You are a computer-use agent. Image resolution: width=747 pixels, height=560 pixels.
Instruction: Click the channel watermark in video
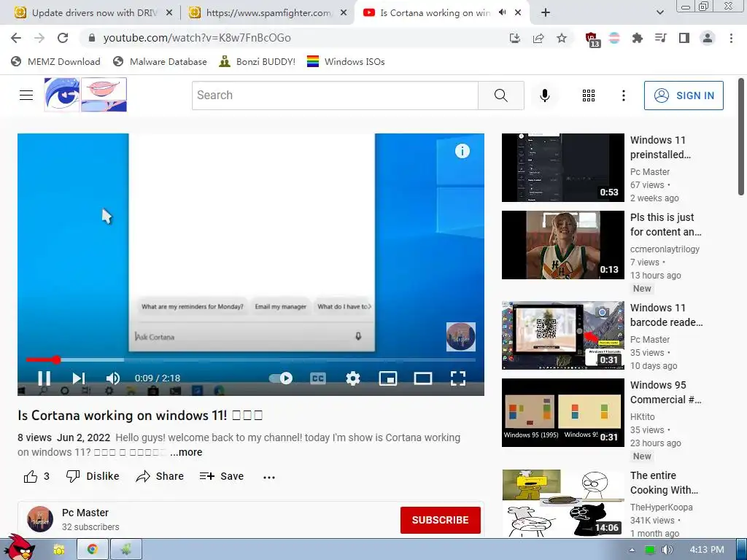pos(461,337)
